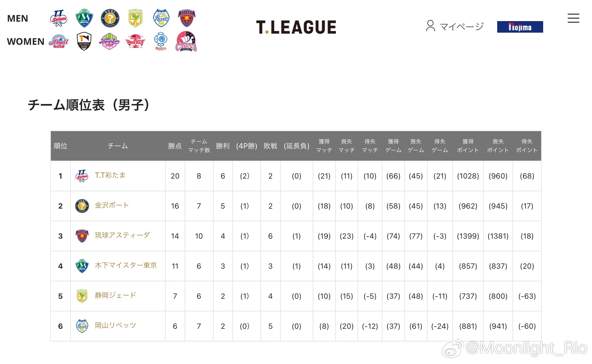This screenshot has width=592, height=364.
Task: Select the Shizuoka Jade header logo
Action: tap(135, 18)
